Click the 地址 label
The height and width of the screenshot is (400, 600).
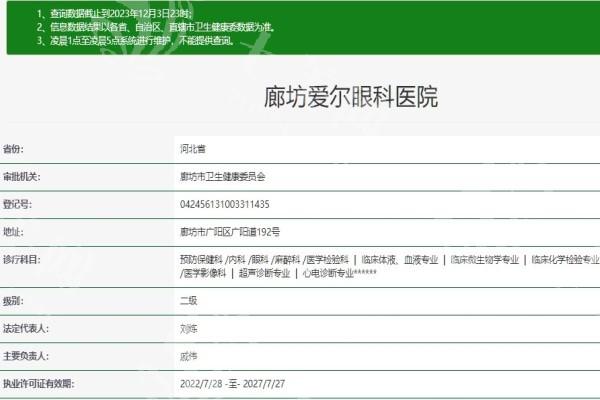[x=13, y=232]
